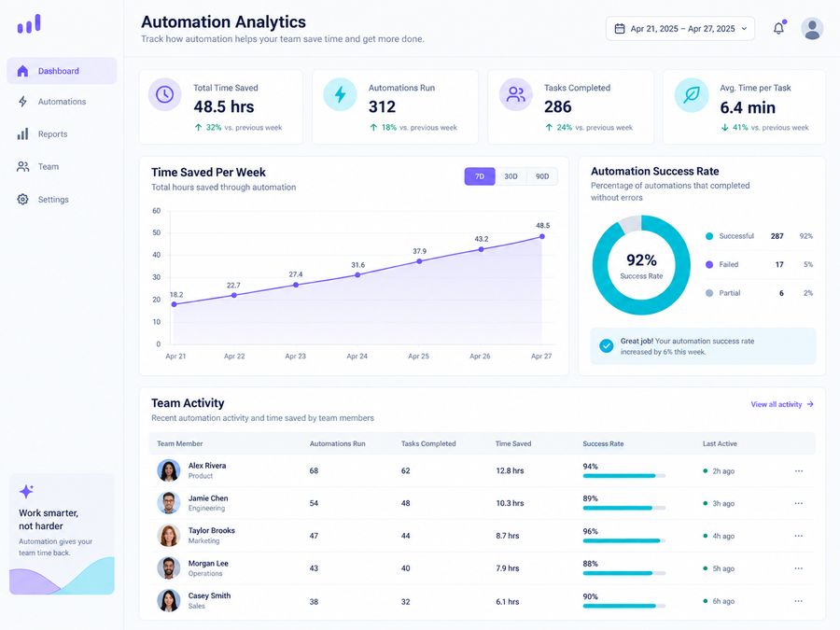Click the Settings gear icon
Image resolution: width=840 pixels, height=630 pixels.
click(x=22, y=200)
